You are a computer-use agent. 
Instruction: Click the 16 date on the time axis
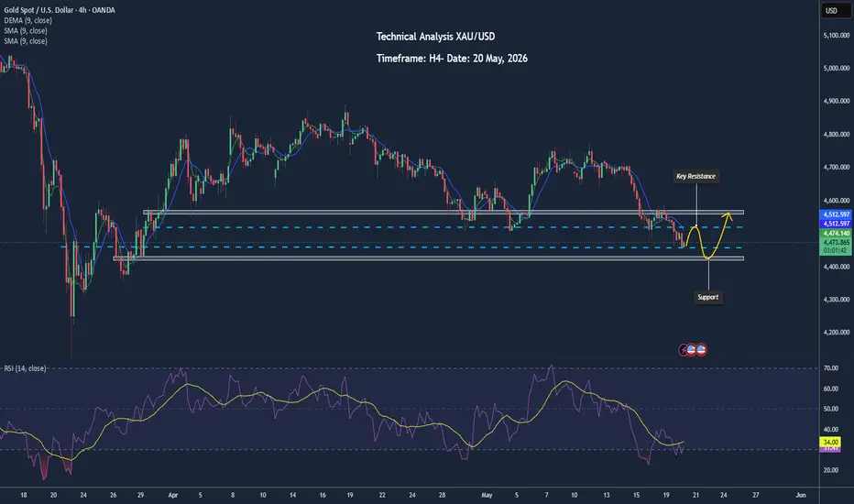pyautogui.click(x=323, y=495)
